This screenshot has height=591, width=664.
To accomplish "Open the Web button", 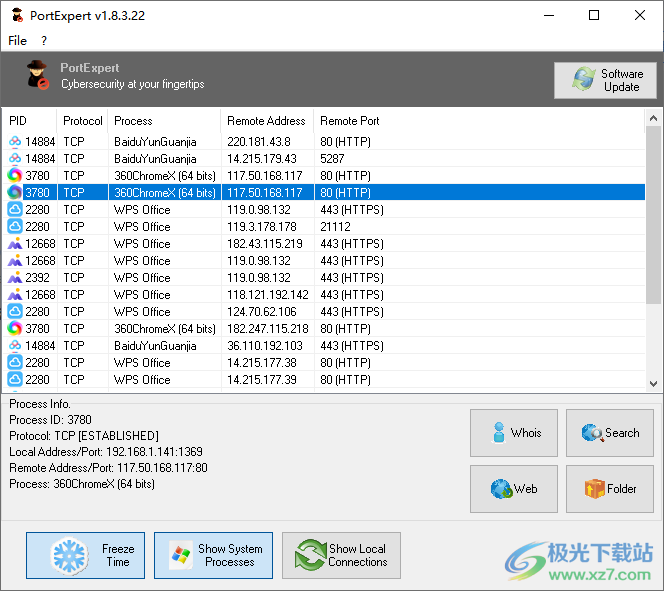I will click(x=514, y=489).
